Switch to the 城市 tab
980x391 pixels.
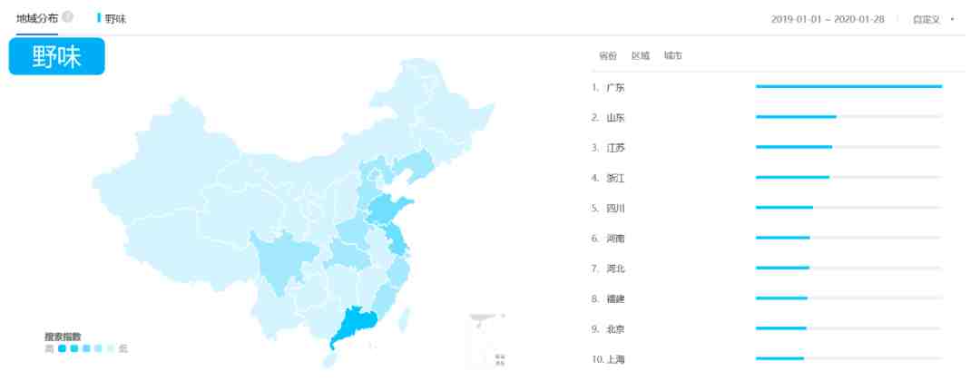pos(673,55)
